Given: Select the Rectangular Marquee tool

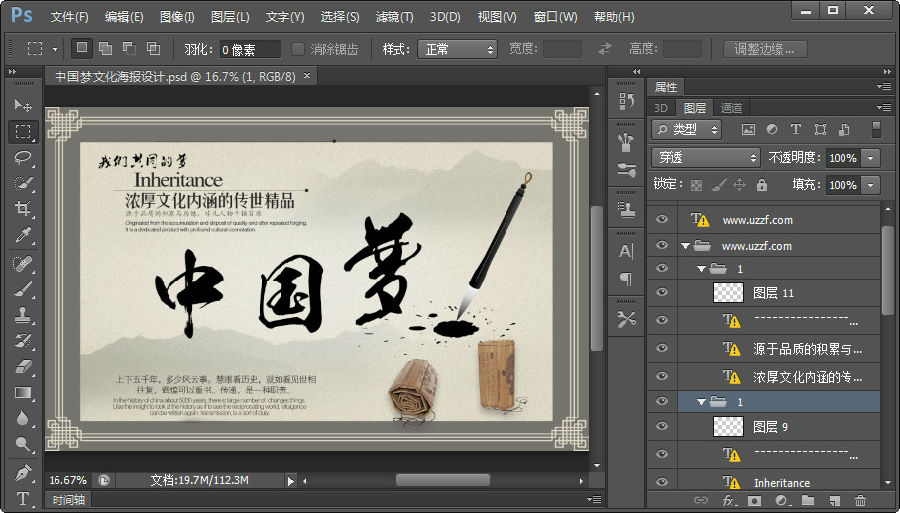Looking at the screenshot, I should point(23,131).
